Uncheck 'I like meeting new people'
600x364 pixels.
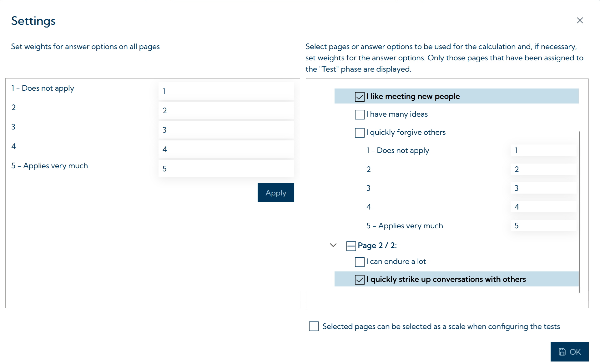pos(359,97)
